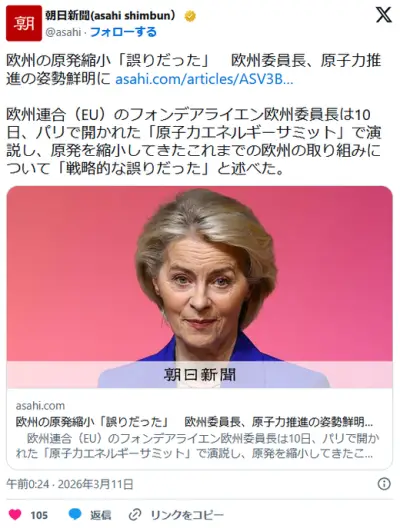Image resolution: width=400 pixels, height=528 pixels.
Task: Click the Asahi Shimbun red avatar logo
Action: click(x=24, y=23)
